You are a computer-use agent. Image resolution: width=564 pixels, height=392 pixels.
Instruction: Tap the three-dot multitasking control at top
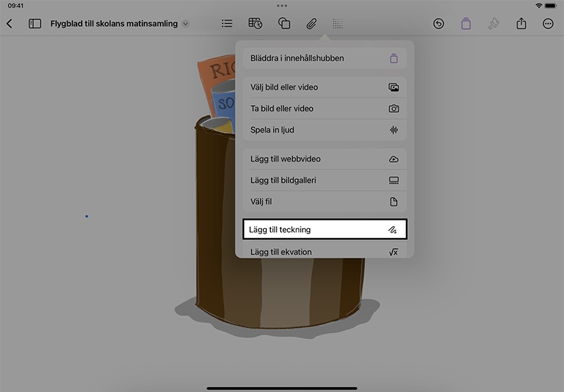pyautogui.click(x=282, y=6)
